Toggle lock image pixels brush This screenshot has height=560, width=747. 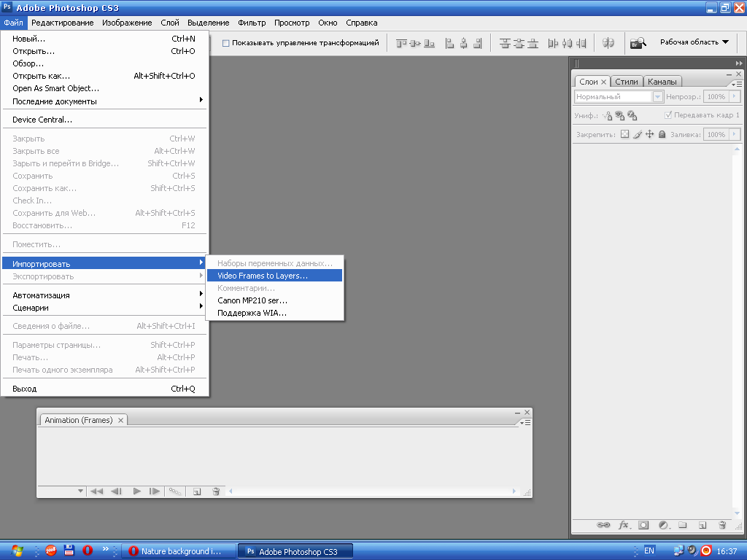pyautogui.click(x=638, y=134)
